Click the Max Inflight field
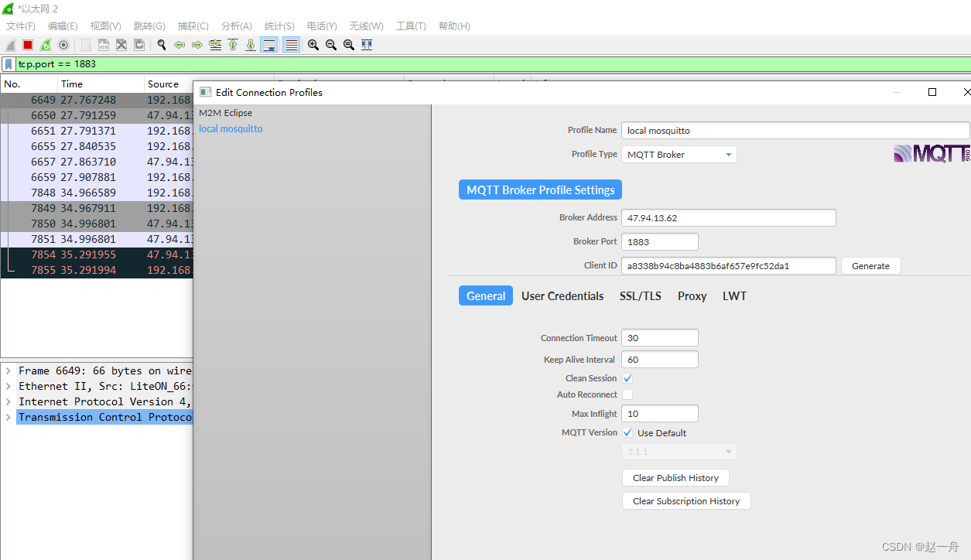971x560 pixels. pyautogui.click(x=660, y=414)
